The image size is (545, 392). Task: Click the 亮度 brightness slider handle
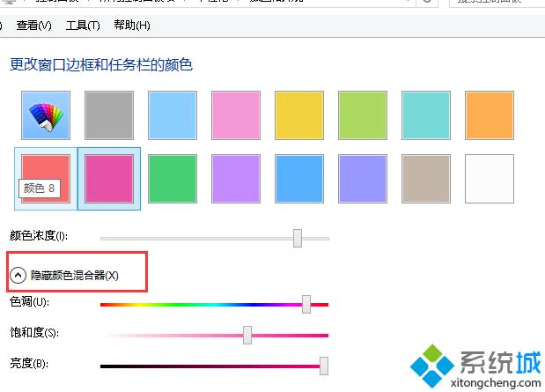(324, 366)
